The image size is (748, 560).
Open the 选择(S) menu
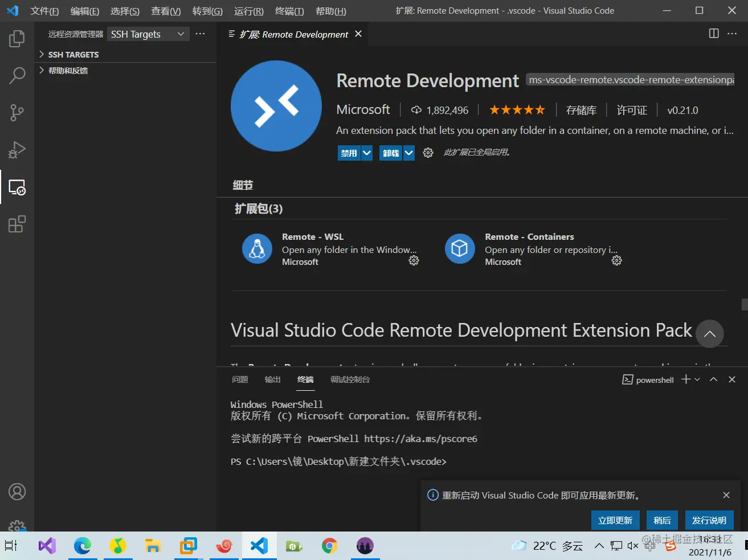(125, 11)
